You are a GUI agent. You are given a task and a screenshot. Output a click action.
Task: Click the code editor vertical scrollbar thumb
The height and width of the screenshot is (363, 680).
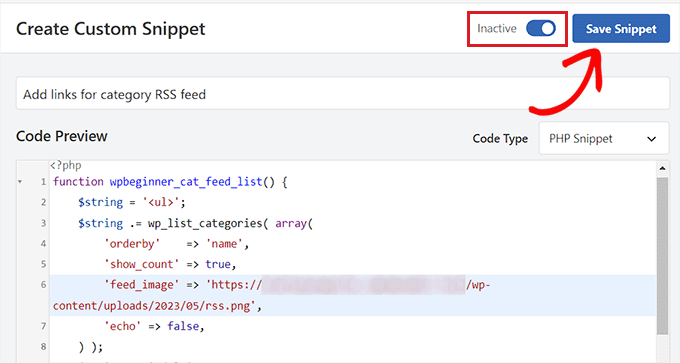[662, 256]
